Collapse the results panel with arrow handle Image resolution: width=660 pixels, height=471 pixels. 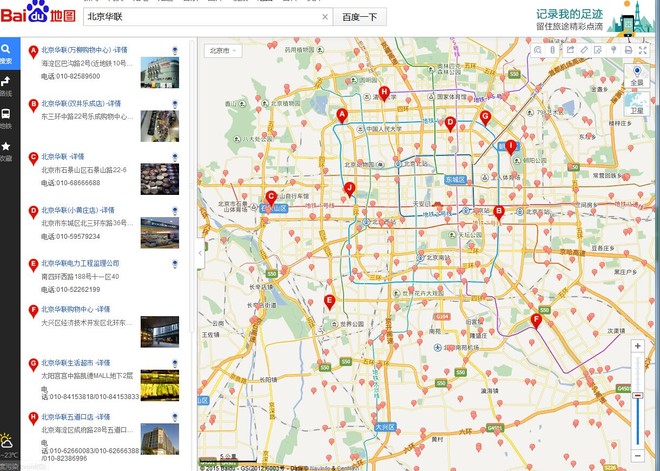[x=200, y=253]
